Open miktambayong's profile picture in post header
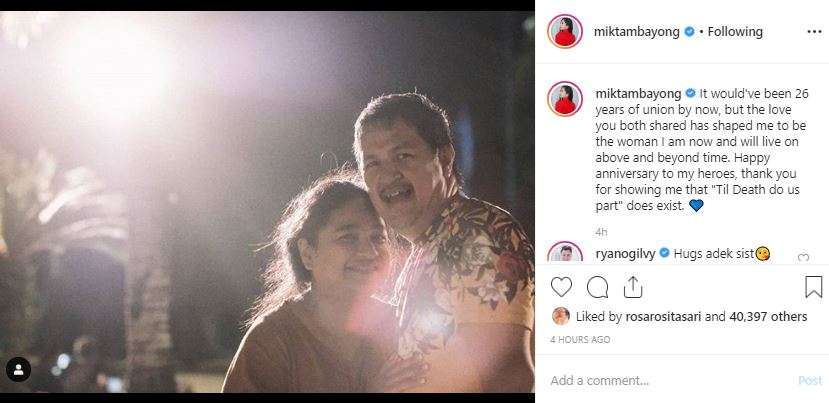 pyautogui.click(x=565, y=31)
